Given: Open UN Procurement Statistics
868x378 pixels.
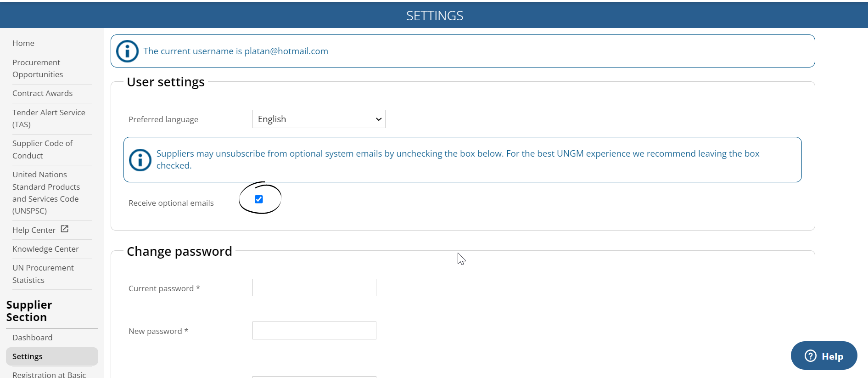Looking at the screenshot, I should [43, 274].
